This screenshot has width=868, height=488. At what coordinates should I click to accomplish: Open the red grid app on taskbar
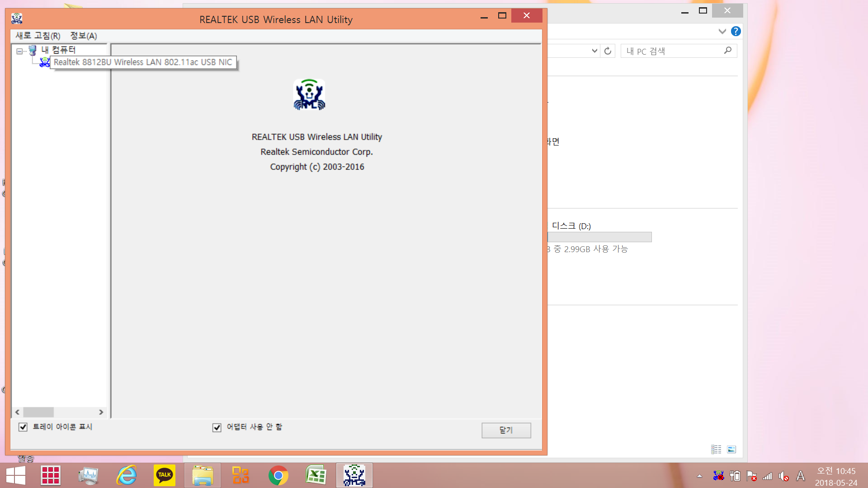(x=51, y=475)
